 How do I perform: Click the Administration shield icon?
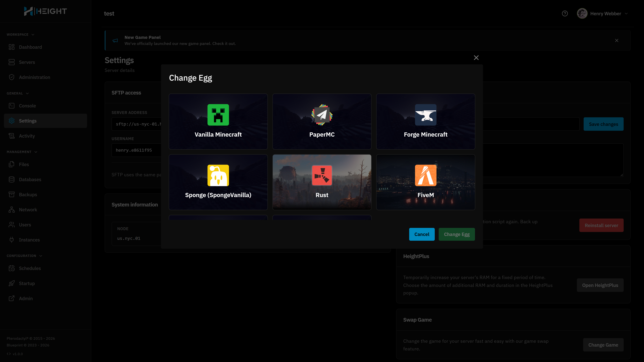point(12,77)
